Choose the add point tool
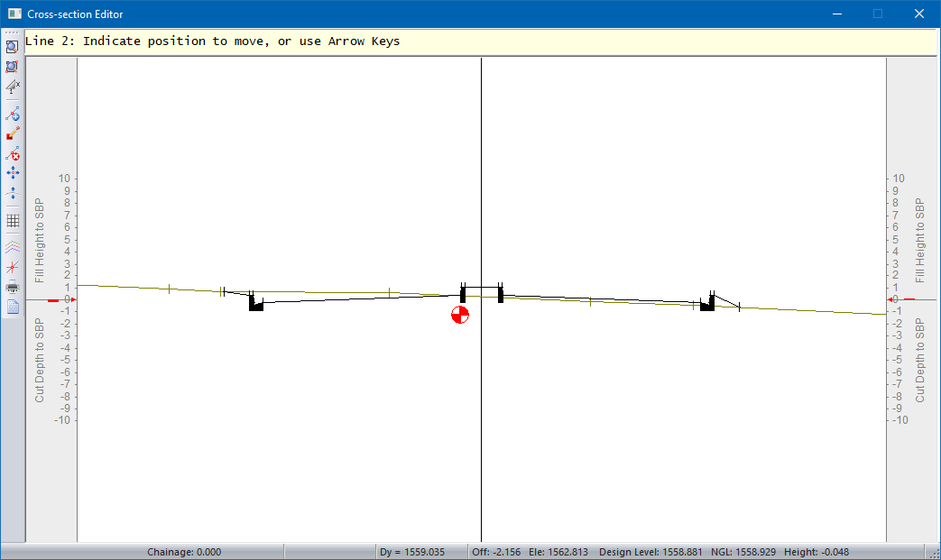This screenshot has height=560, width=941. point(13,114)
